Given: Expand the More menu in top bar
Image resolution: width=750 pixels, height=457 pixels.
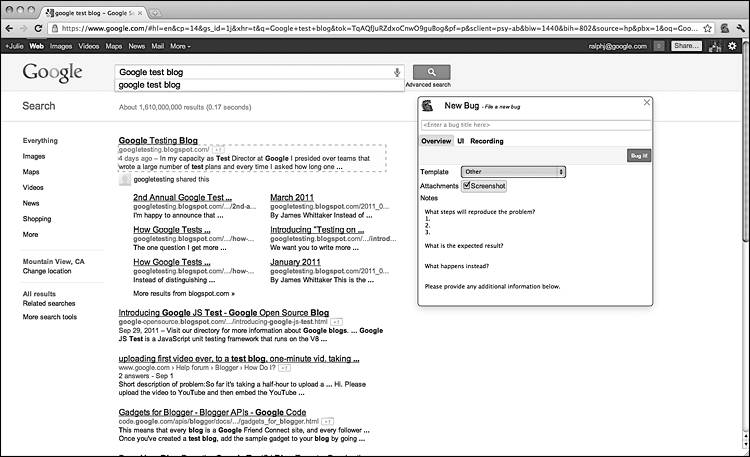Looking at the screenshot, I should click(180, 46).
